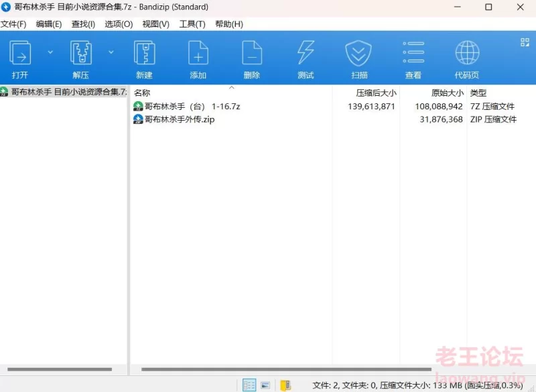Click compressed size value 139,613,871
Image resolution: width=536 pixels, height=392 pixels.
pyautogui.click(x=371, y=107)
